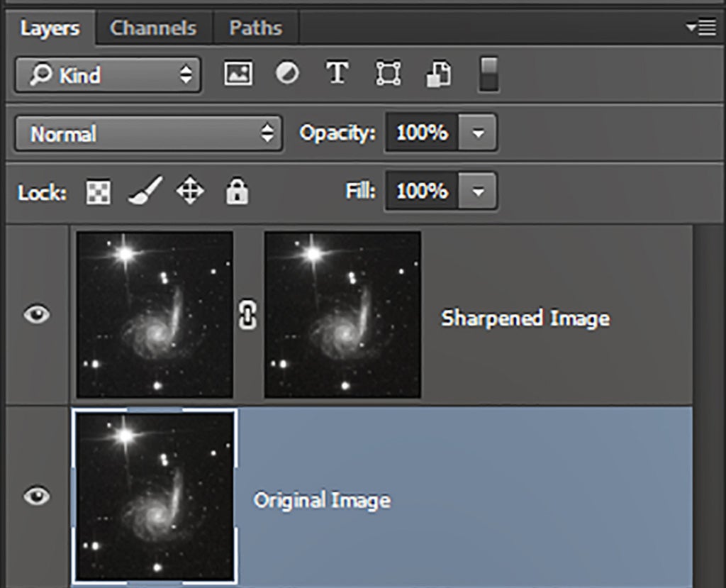The width and height of the screenshot is (726, 588).
Task: Select the Sharpened Image layer mask thumbnail
Action: (x=342, y=315)
